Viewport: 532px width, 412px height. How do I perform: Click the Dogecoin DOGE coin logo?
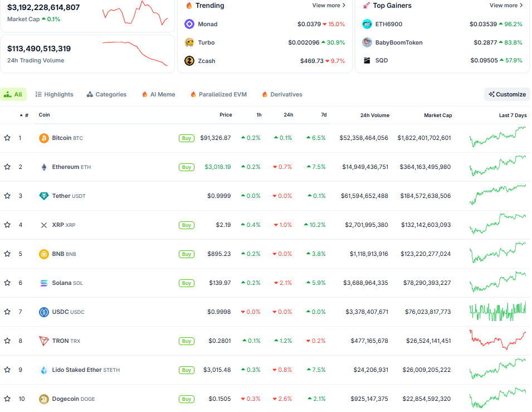tap(43, 399)
